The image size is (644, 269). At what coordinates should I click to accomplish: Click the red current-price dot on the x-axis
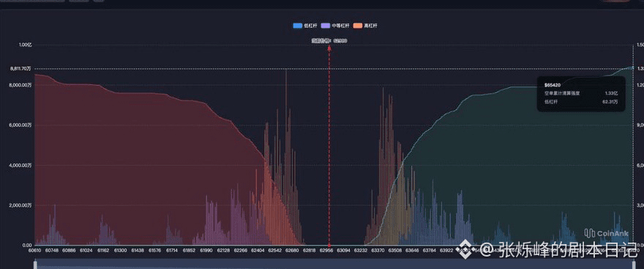pyautogui.click(x=329, y=245)
